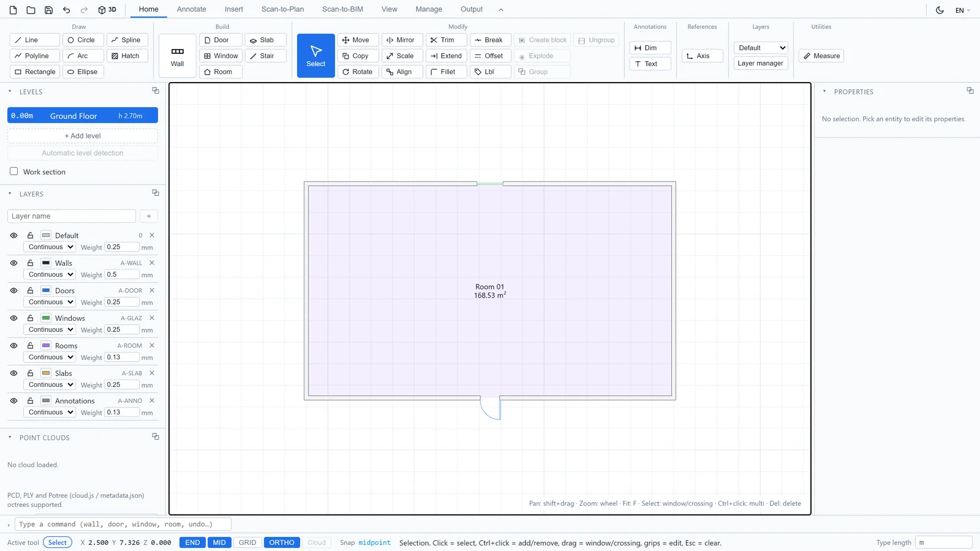Add a Stair element

pyautogui.click(x=266, y=56)
